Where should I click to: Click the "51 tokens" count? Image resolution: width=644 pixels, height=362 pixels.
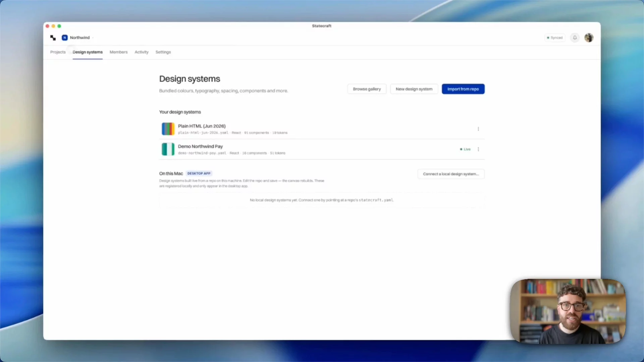pyautogui.click(x=278, y=153)
